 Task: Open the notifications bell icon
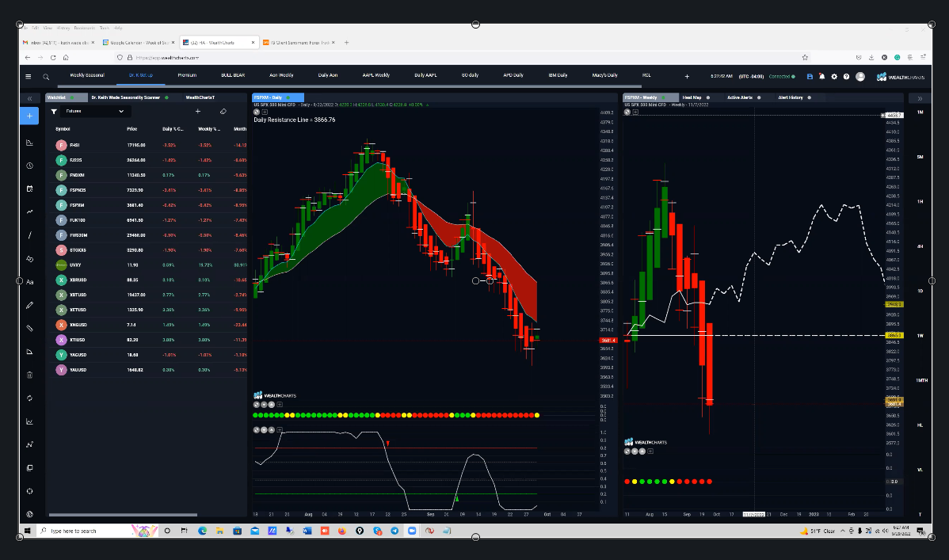(822, 76)
